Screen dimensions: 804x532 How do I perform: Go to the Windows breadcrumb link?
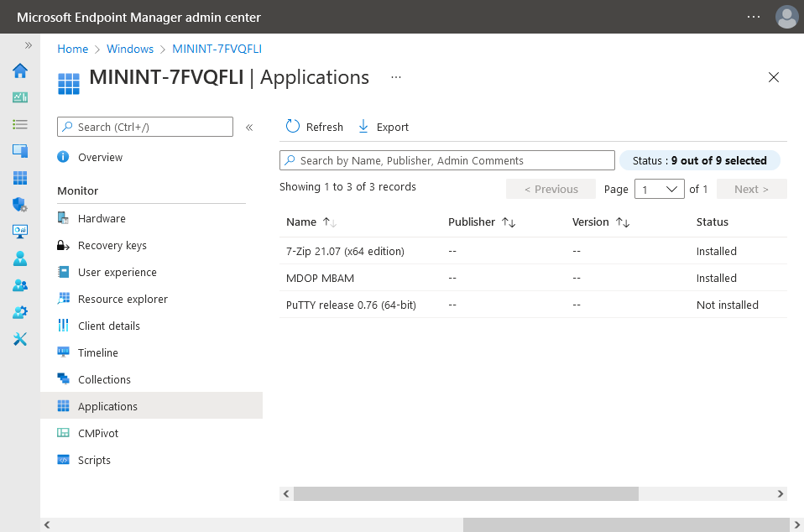130,49
